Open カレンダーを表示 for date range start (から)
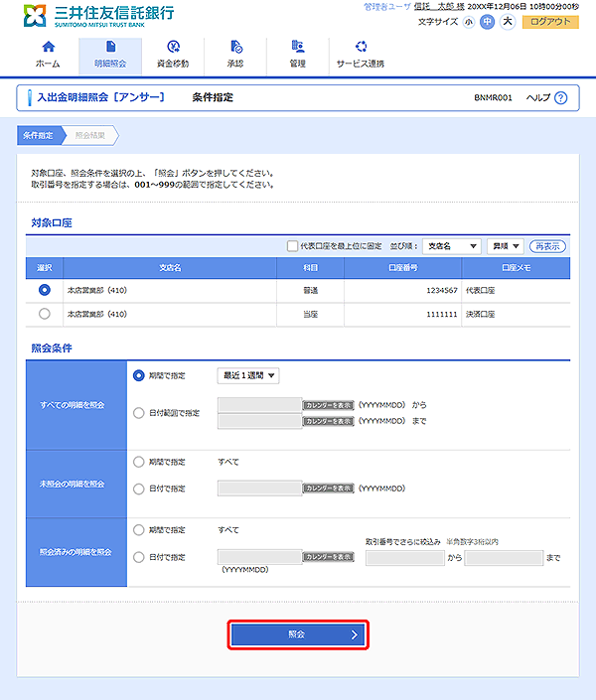Image resolution: width=596 pixels, height=700 pixels. tap(329, 405)
